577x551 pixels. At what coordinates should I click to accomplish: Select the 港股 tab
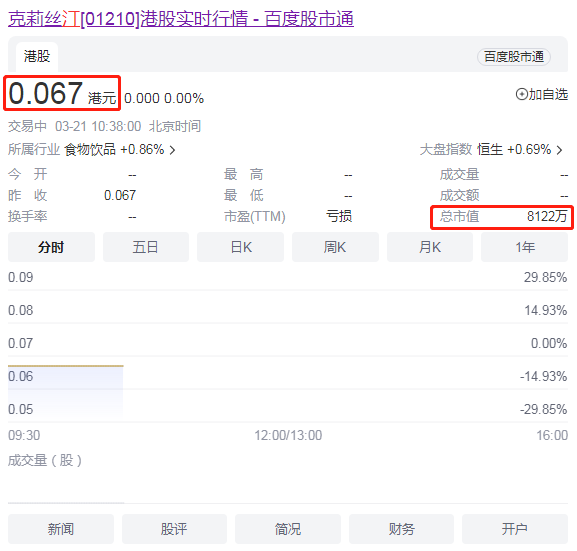[37, 56]
